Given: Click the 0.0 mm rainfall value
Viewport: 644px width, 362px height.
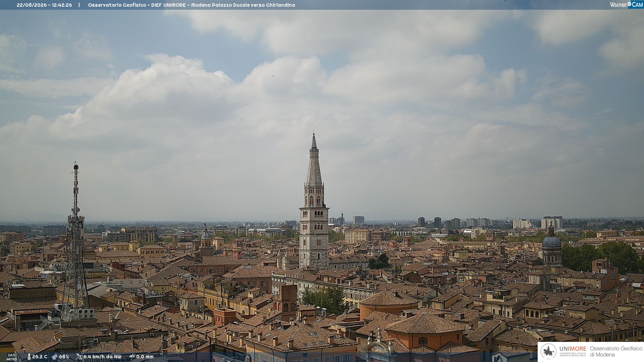Looking at the screenshot, I should click(x=145, y=357).
